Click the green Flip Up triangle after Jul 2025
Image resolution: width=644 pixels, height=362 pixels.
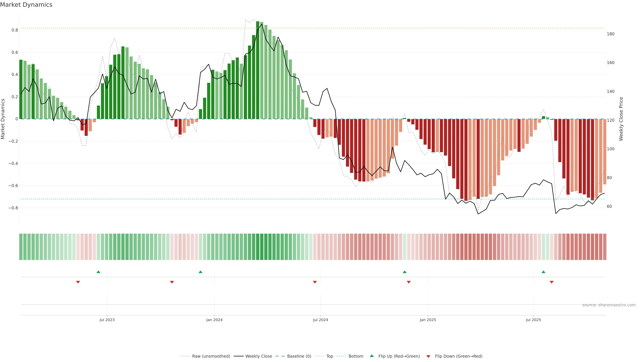tap(544, 272)
